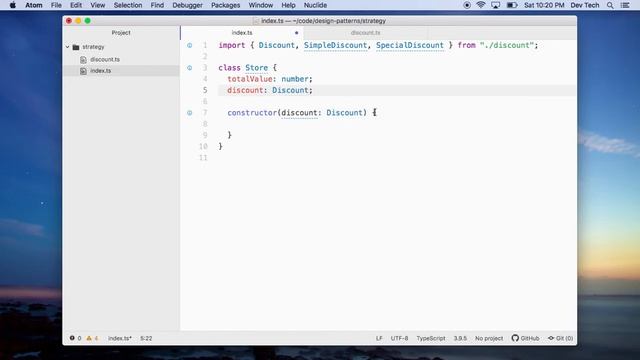640x360 pixels.
Task: Click error count icon in status bar
Action: click(72, 338)
